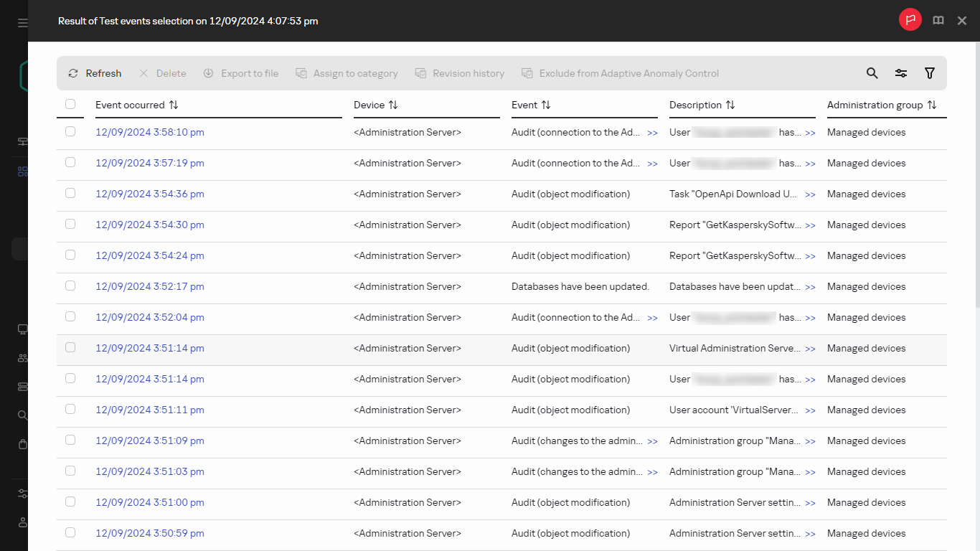Click the Refresh icon in toolbar
This screenshot has height=551, width=980.
pyautogui.click(x=73, y=73)
